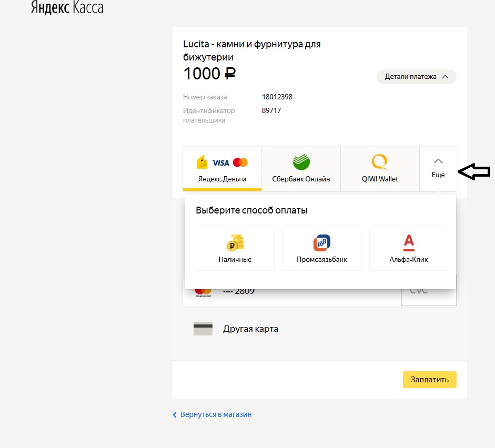This screenshot has height=448, width=495.
Task: Collapse the Еще payment methods dropdown
Action: [438, 168]
